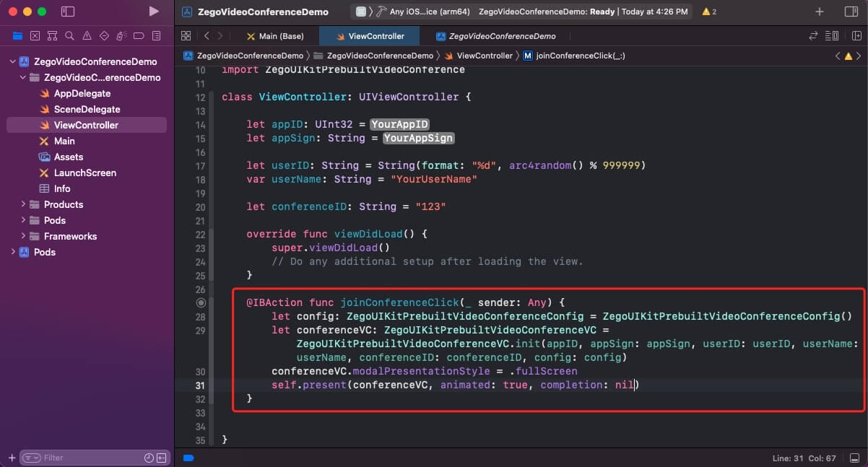Open the issue navigator warning triangle
868x467 pixels.
coord(87,35)
